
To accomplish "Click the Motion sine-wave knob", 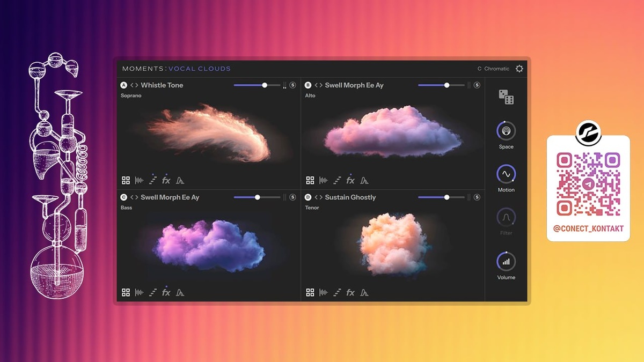I will [506, 174].
